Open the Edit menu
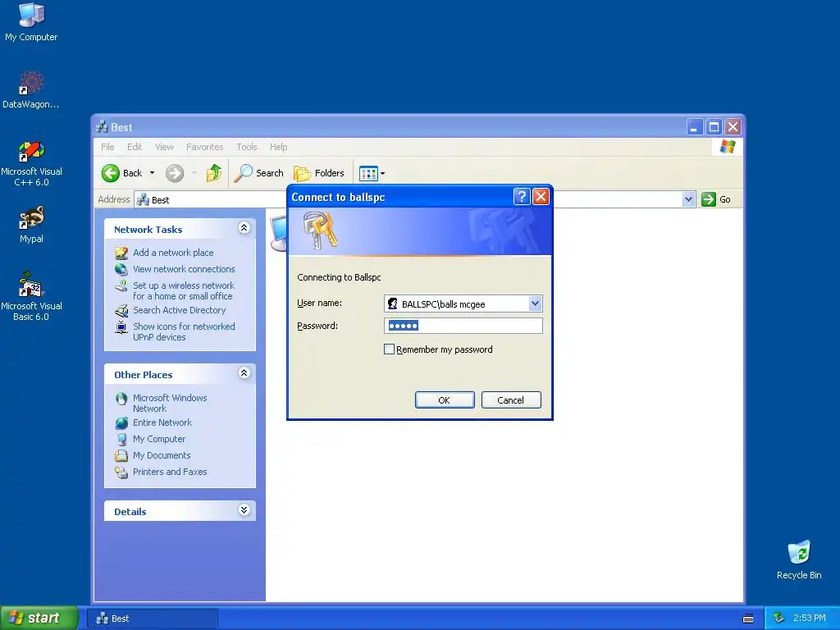Viewport: 840px width, 630px height. [x=135, y=147]
